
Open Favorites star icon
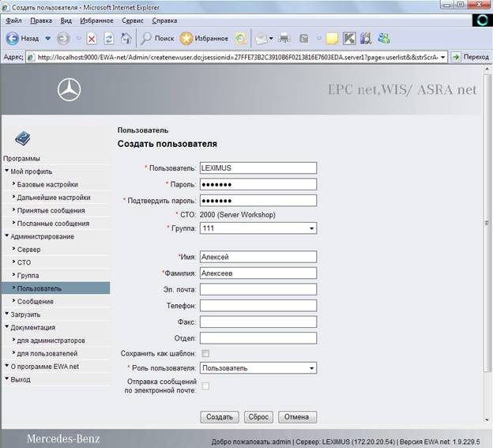pos(186,39)
